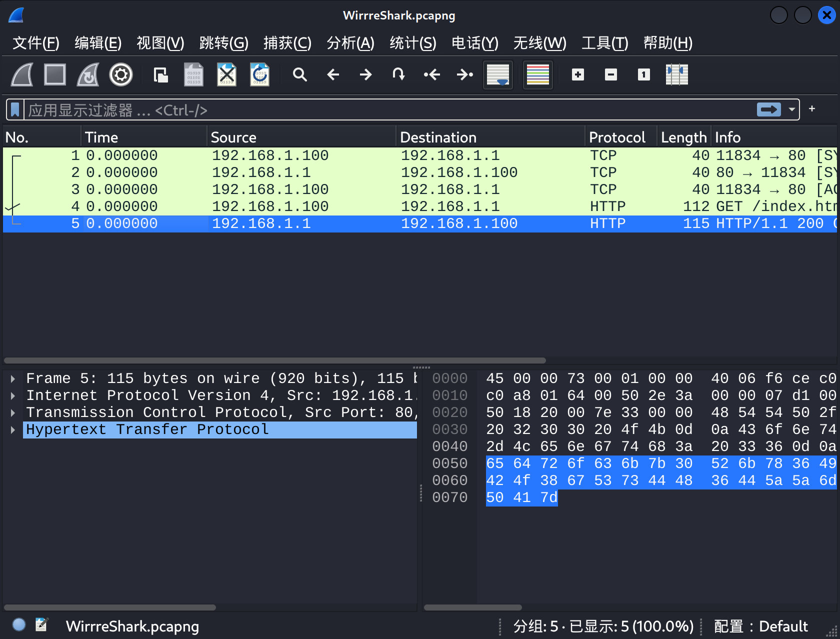This screenshot has height=639, width=840.
Task: Open capture options gear icon
Action: click(121, 75)
